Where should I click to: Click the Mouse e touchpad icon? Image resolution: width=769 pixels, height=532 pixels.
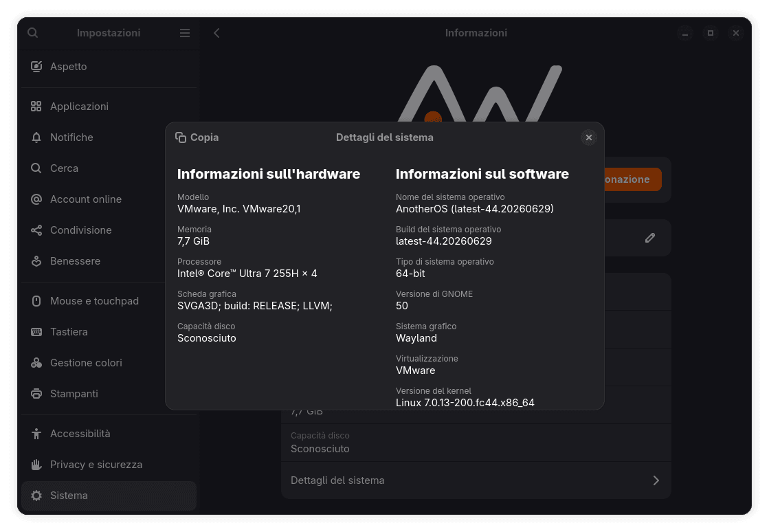pyautogui.click(x=36, y=301)
